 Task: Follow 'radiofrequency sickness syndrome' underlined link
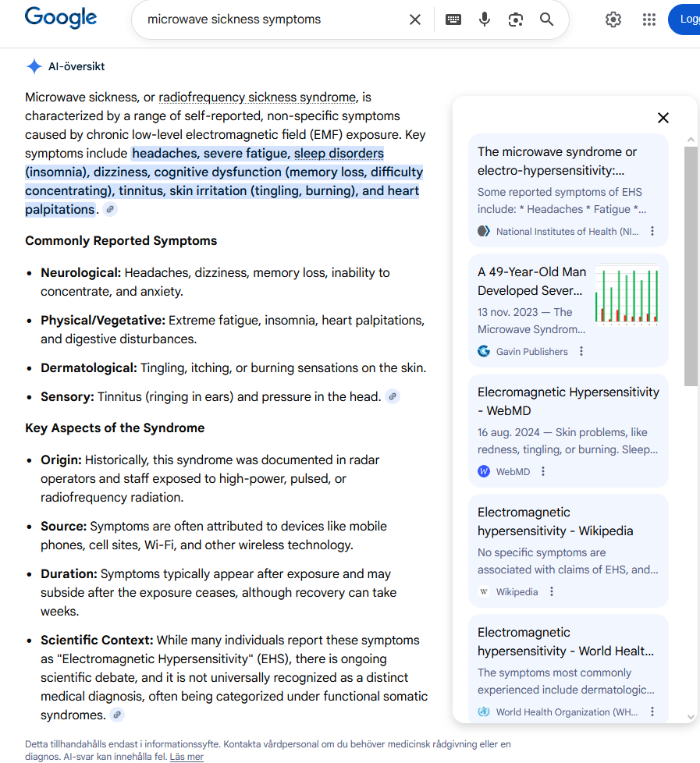(x=257, y=98)
